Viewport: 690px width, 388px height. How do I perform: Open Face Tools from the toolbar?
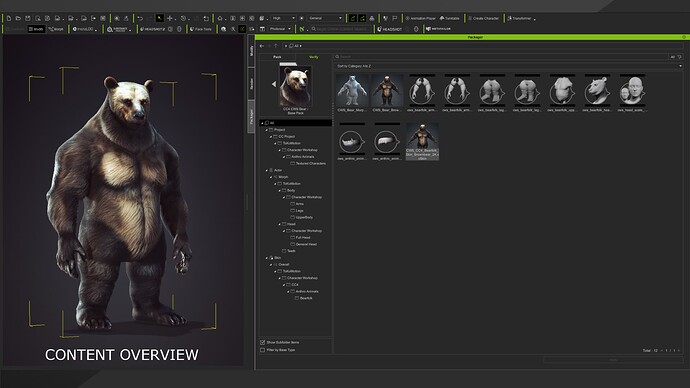(201, 29)
